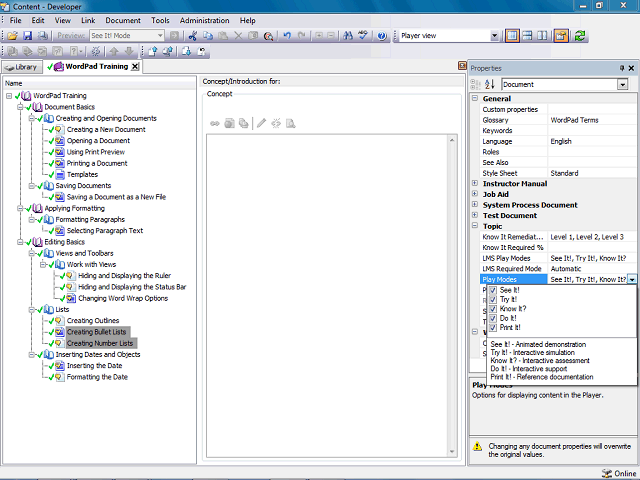Viewport: 640px width, 480px height.
Task: Click the Delete X toolbar icon
Action: [x=238, y=36]
